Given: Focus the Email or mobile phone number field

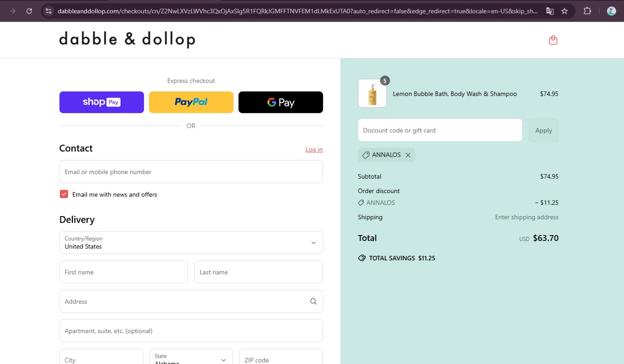Looking at the screenshot, I should pos(191,172).
